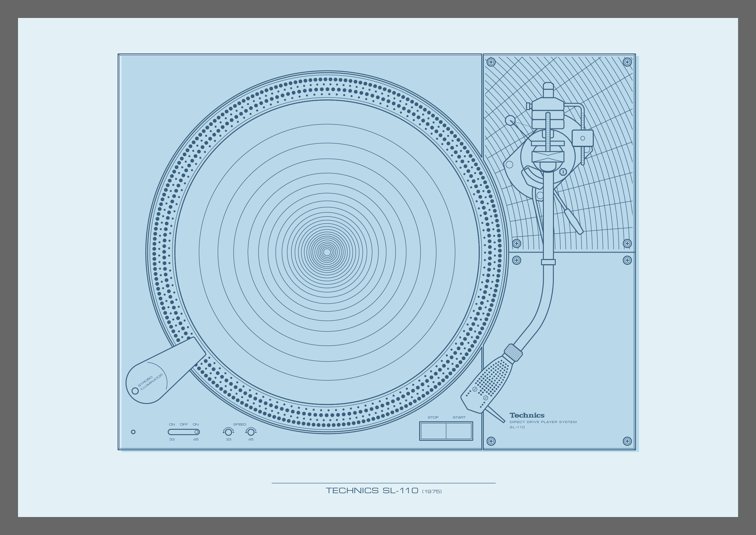This screenshot has width=756, height=535.
Task: Click the STROBO ILLUMINATOR label text
Action: click(151, 382)
